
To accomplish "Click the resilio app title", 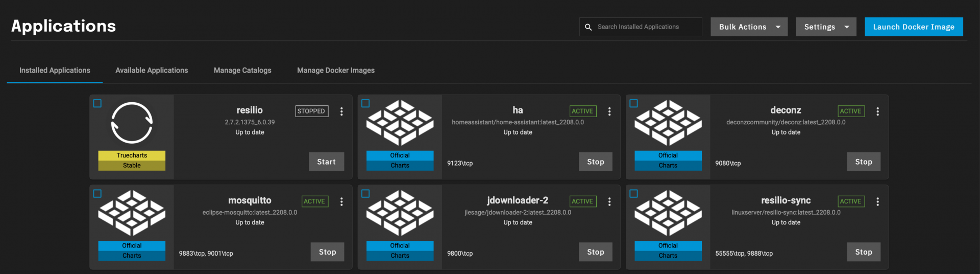I will 250,110.
